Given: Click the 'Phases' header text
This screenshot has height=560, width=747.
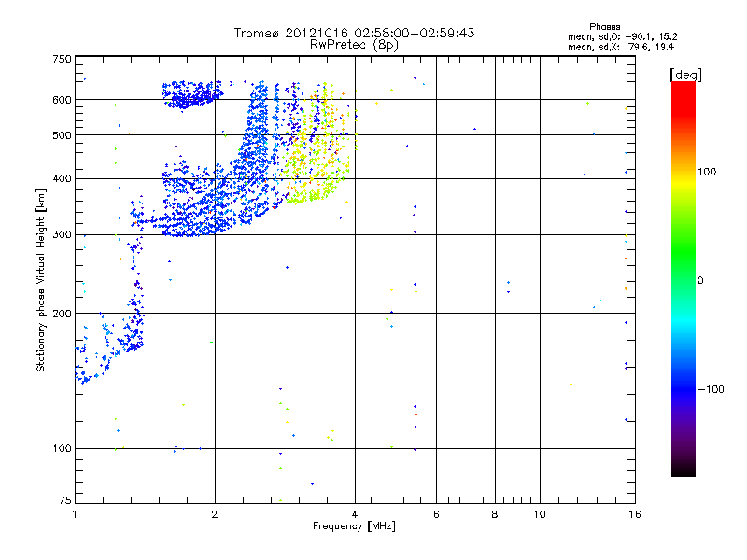Looking at the screenshot, I should pyautogui.click(x=604, y=27).
